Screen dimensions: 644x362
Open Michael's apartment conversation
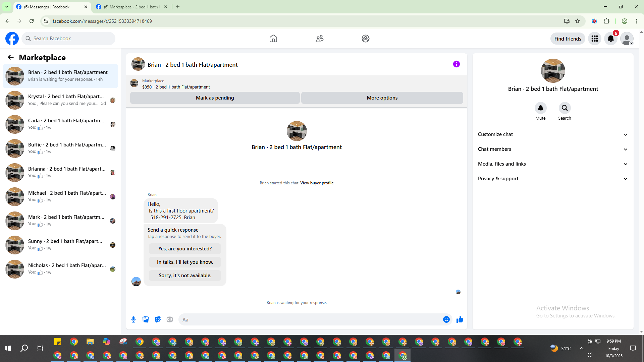pos(60,197)
